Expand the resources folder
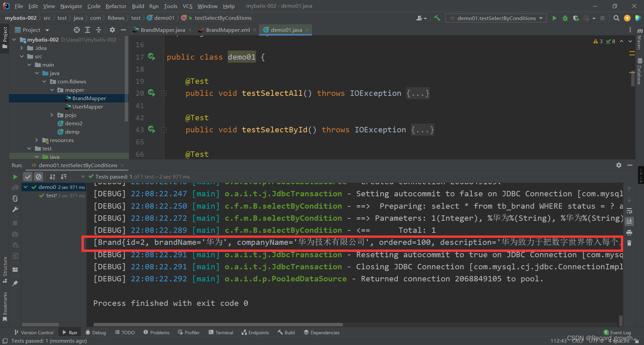The width and height of the screenshot is (644, 345). coord(37,140)
